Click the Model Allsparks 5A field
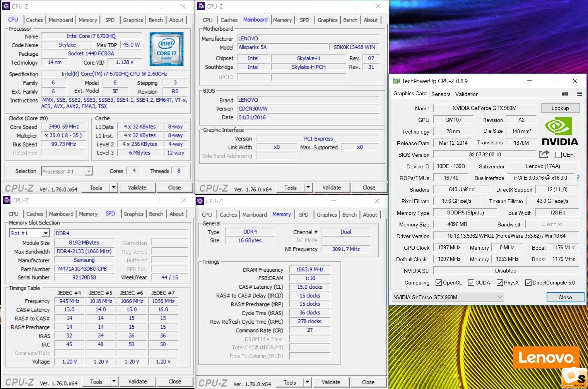Screen dimensions: 588x389 [282, 47]
